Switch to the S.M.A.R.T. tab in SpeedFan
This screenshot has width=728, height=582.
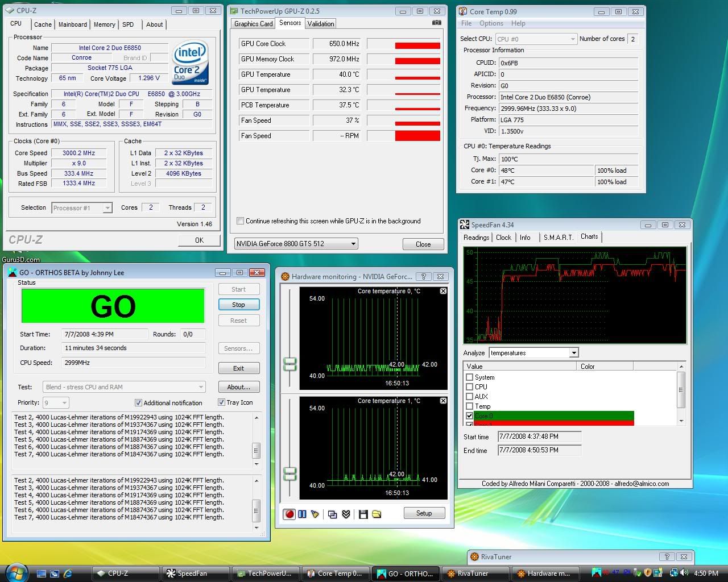click(x=558, y=238)
